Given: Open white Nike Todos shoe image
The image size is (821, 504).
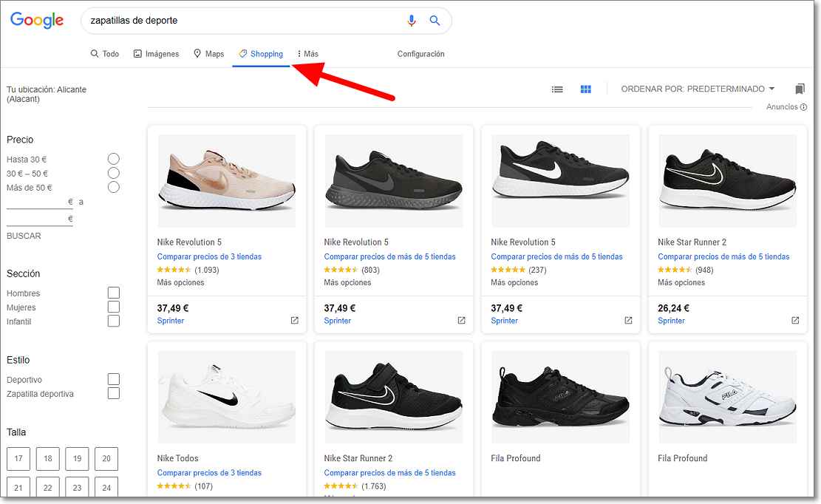Looking at the screenshot, I should point(227,397).
